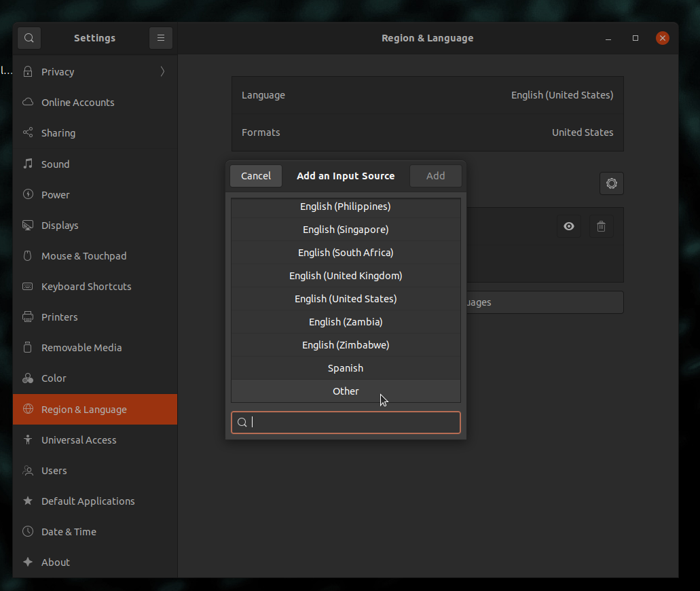Viewport: 700px width, 591px height.
Task: Select English (United Kingdom) from list
Action: pos(346,275)
